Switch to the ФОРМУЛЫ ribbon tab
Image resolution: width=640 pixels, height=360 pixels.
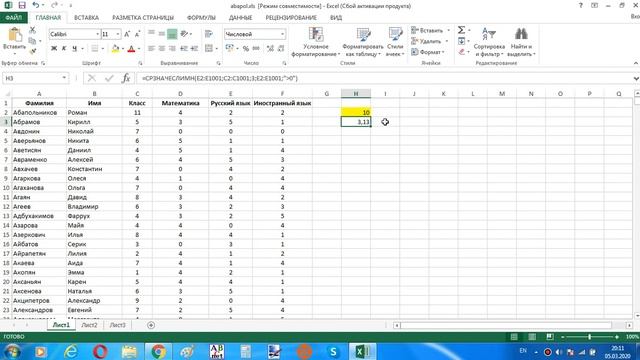point(201,18)
